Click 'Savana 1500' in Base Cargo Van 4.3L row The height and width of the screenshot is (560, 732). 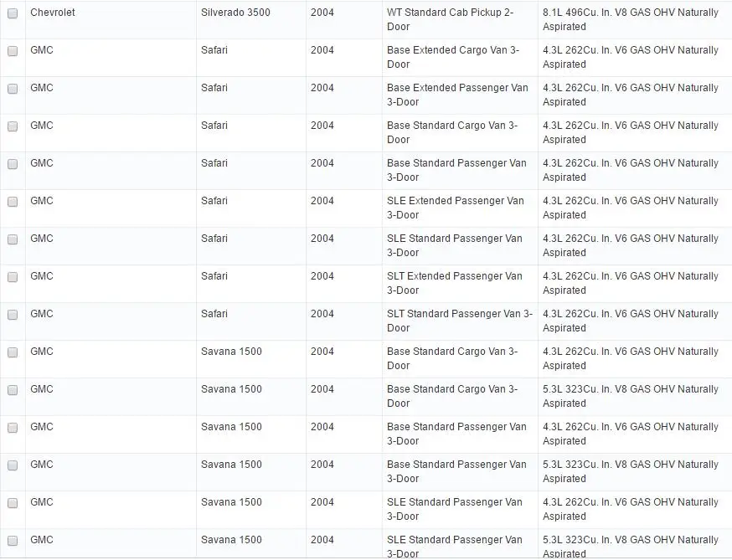tap(231, 352)
